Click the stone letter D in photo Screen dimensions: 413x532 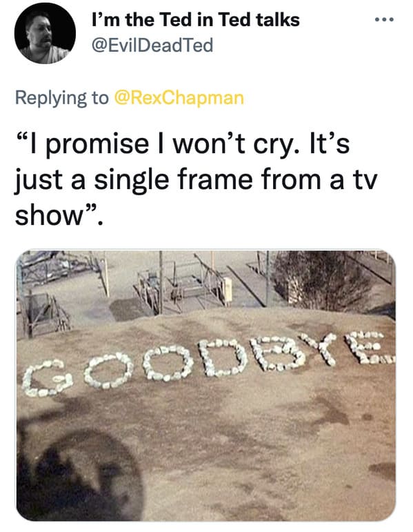pyautogui.click(x=223, y=358)
